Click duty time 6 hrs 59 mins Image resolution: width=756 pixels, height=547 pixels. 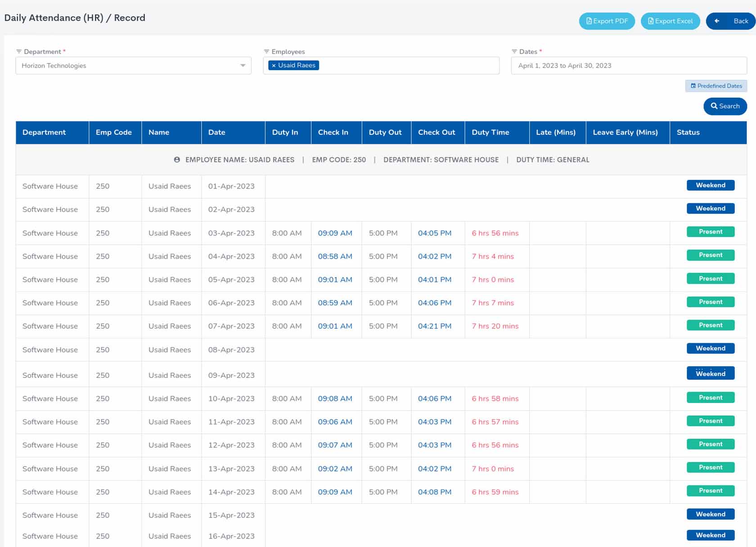(x=495, y=492)
